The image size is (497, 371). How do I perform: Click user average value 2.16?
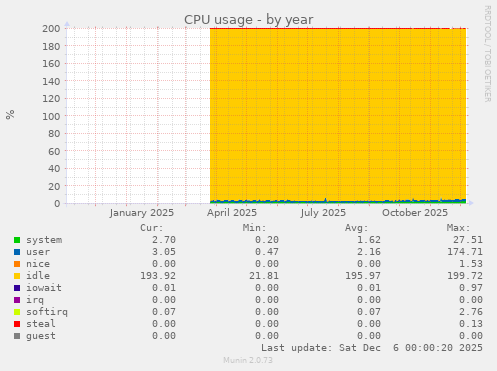(369, 252)
